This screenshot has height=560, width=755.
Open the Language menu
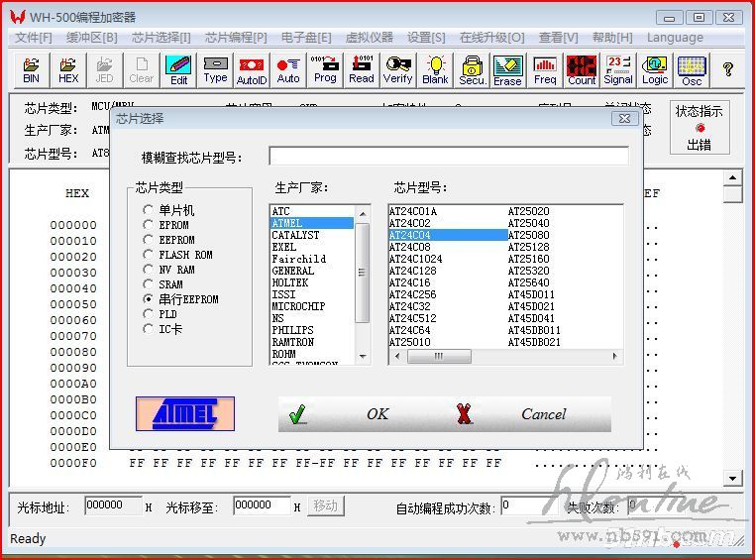pyautogui.click(x=675, y=38)
